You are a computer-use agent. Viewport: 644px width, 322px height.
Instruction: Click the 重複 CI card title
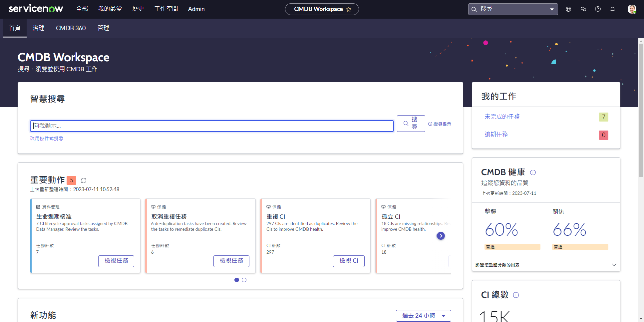click(276, 217)
